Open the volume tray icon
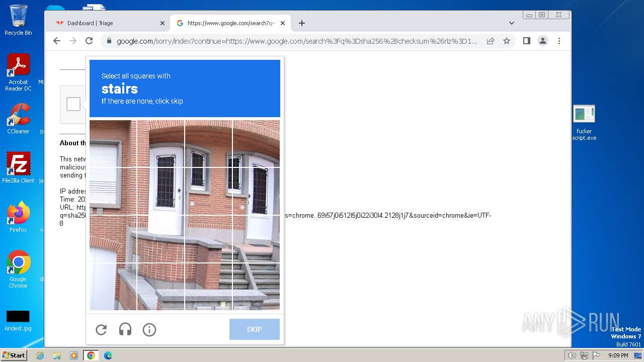The image size is (644, 362). tap(572, 355)
